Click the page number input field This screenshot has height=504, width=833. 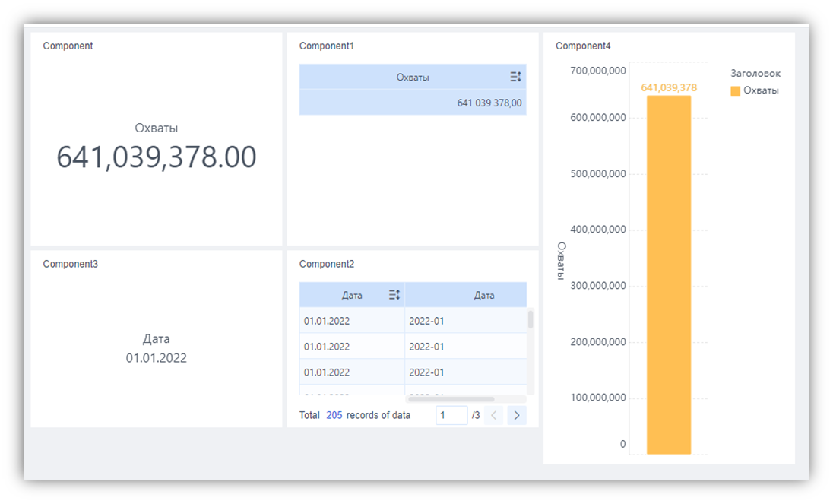[451, 415]
